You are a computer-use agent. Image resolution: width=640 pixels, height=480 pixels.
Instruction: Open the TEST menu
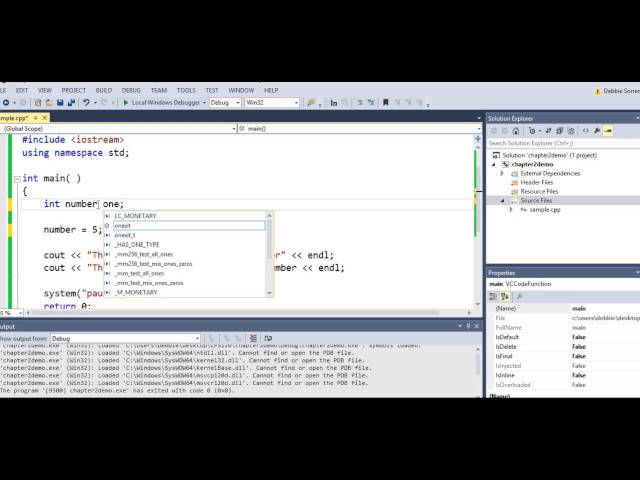pyautogui.click(x=212, y=90)
